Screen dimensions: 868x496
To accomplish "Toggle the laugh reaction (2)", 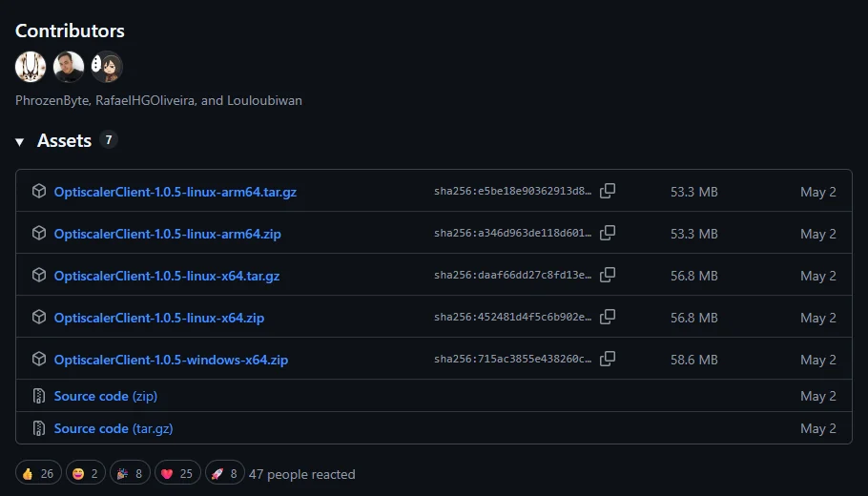I will tap(85, 473).
